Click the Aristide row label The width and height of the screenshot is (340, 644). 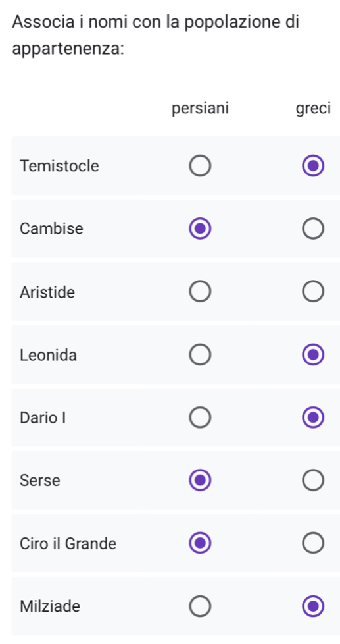click(x=47, y=292)
